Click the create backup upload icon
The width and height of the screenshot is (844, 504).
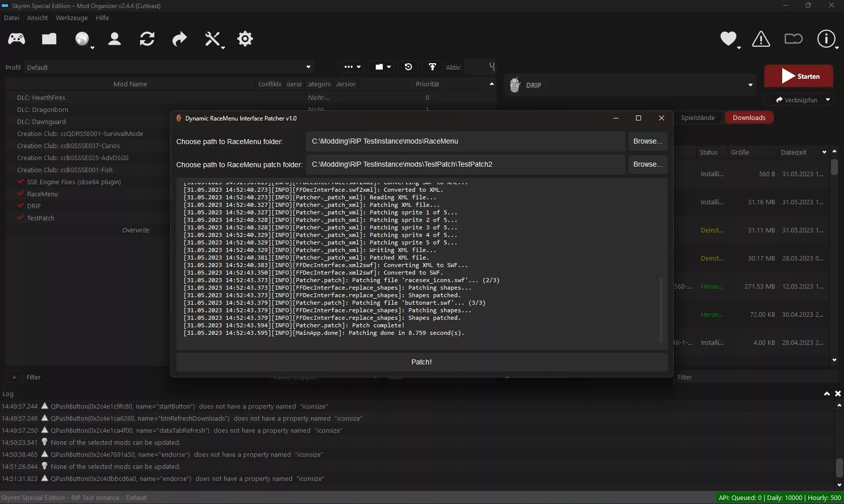pyautogui.click(x=432, y=67)
